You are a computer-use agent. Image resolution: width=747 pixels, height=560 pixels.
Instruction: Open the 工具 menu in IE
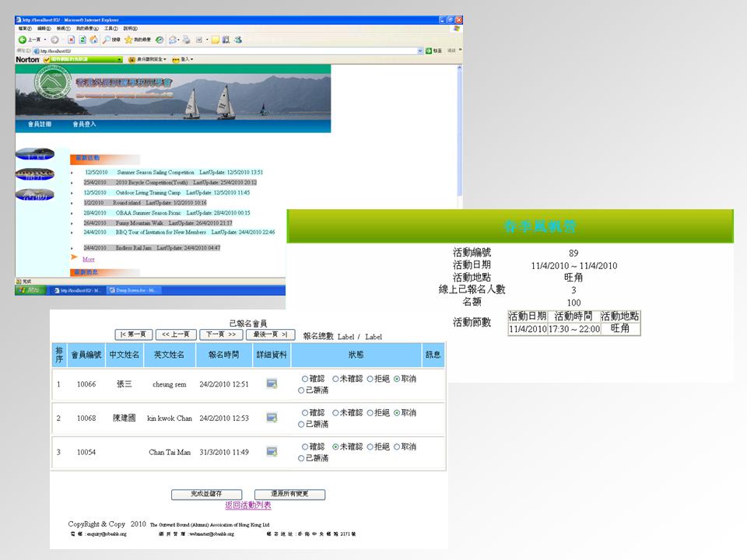pos(110,28)
